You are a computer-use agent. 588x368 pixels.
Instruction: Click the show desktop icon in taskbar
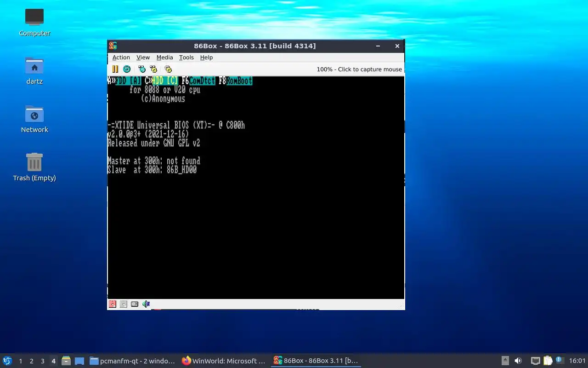79,361
